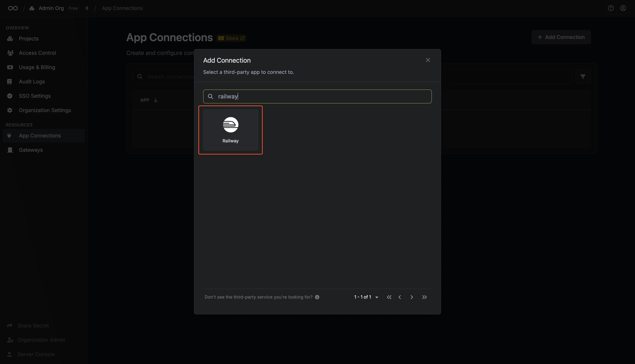Viewport: 635px width, 364px height.
Task: Click the Free plan badge
Action: (x=73, y=8)
